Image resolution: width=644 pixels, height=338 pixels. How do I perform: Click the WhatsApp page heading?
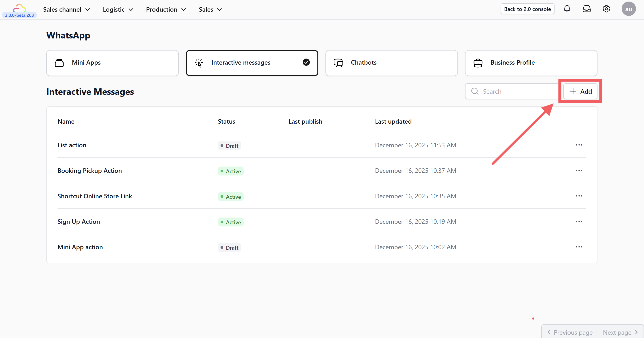(x=68, y=36)
